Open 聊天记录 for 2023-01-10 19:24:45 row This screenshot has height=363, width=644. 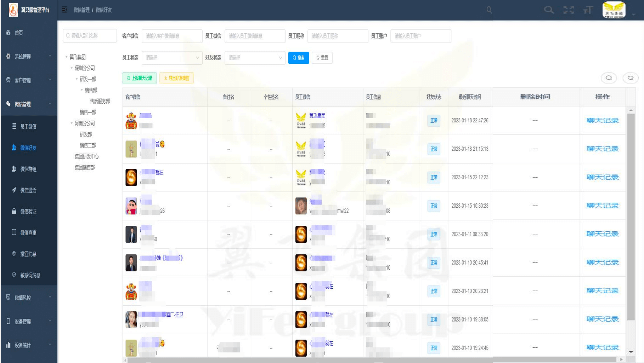(603, 347)
